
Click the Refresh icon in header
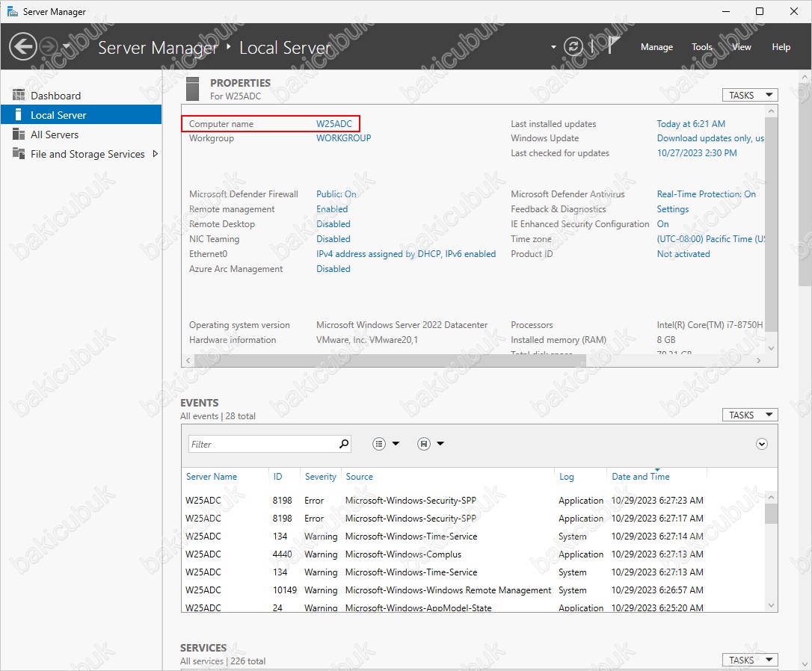click(x=573, y=47)
